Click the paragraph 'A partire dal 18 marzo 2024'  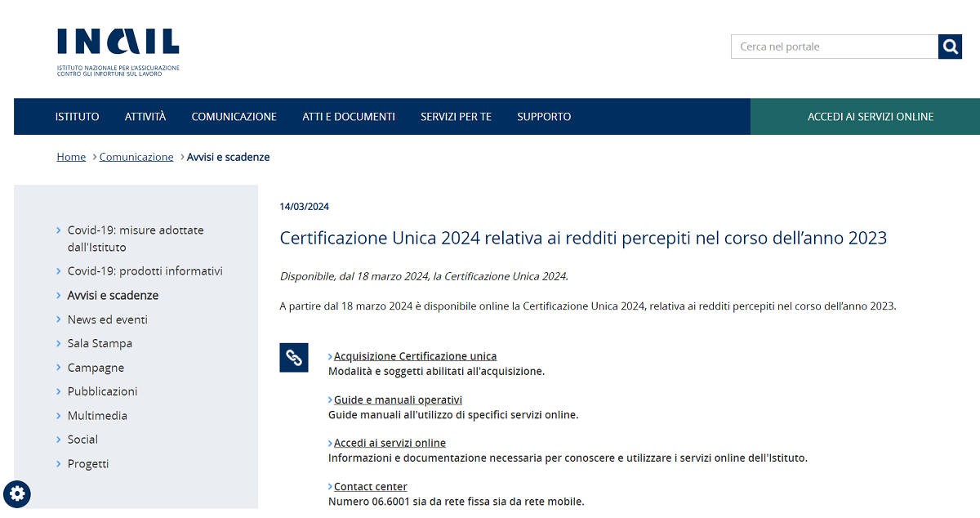(x=588, y=306)
